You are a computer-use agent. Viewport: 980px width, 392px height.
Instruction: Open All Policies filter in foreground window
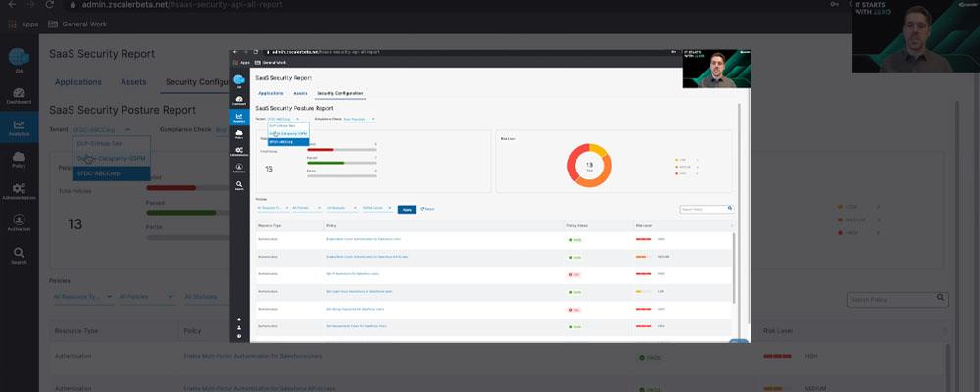point(308,208)
